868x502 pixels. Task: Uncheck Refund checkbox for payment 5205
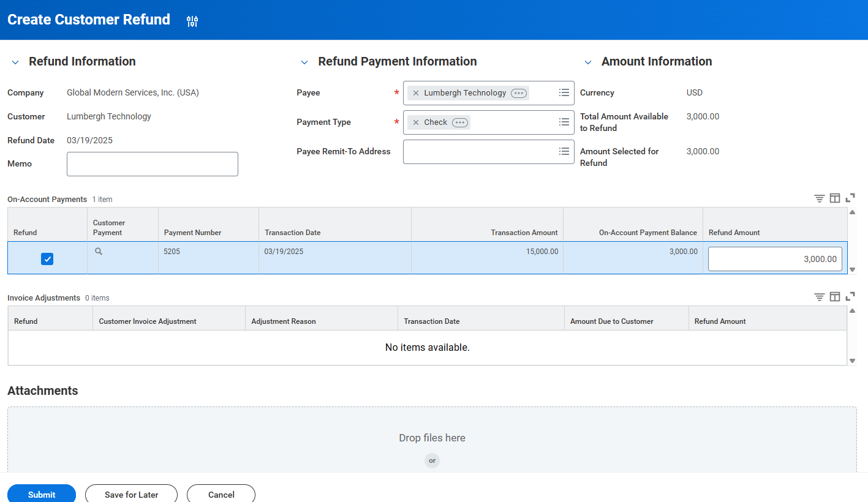click(x=47, y=259)
